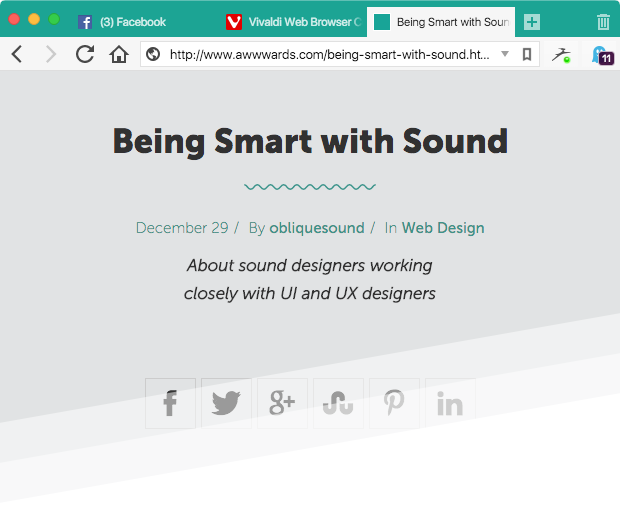Go back to the previous page
The image size is (620, 520).
pyautogui.click(x=17, y=54)
